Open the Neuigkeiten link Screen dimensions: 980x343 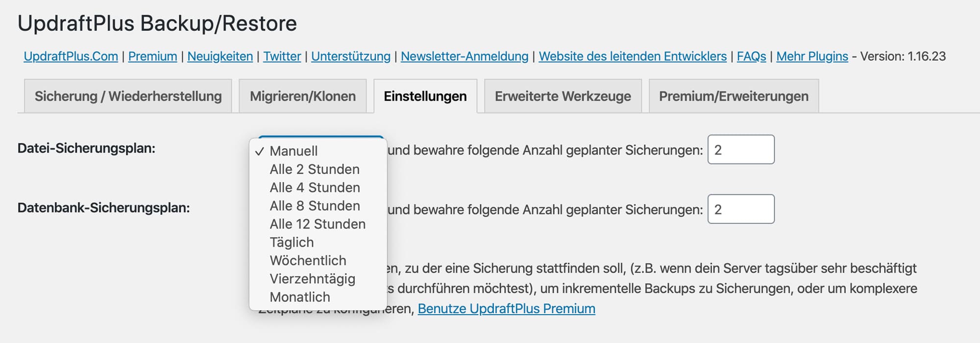220,56
